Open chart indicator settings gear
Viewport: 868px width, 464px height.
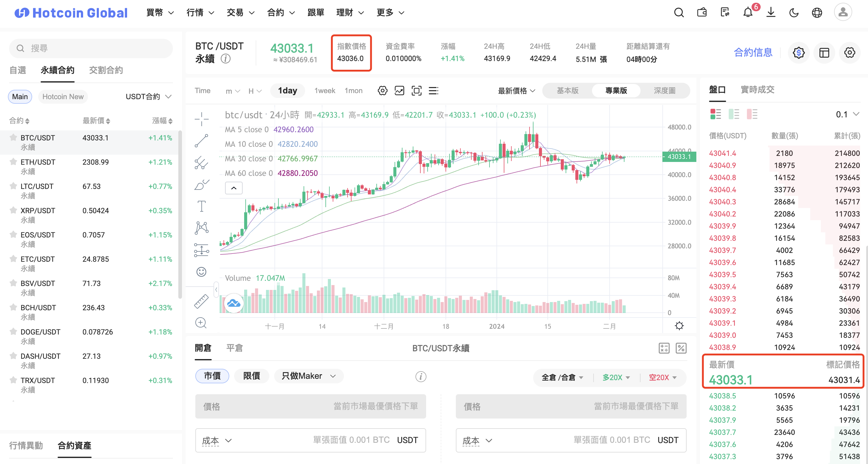[382, 91]
